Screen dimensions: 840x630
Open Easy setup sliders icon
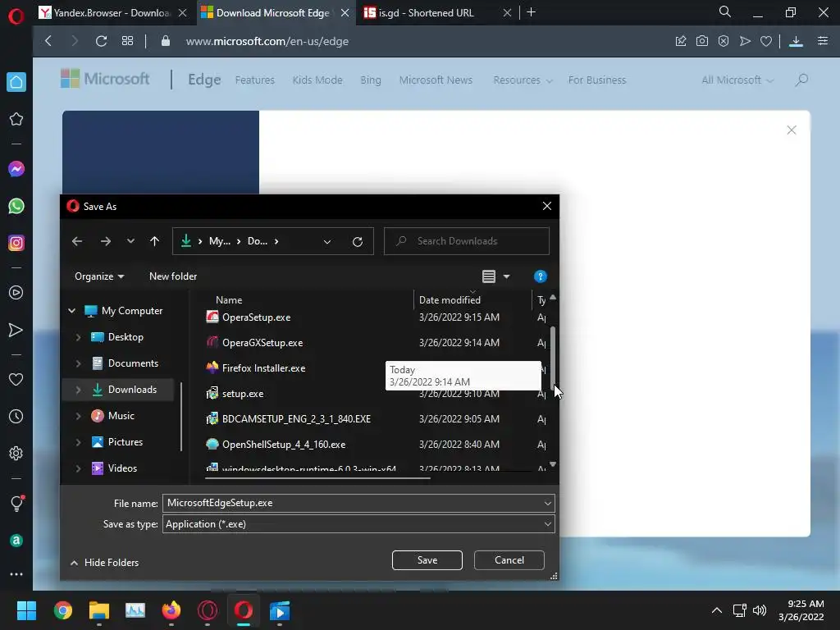coord(823,41)
